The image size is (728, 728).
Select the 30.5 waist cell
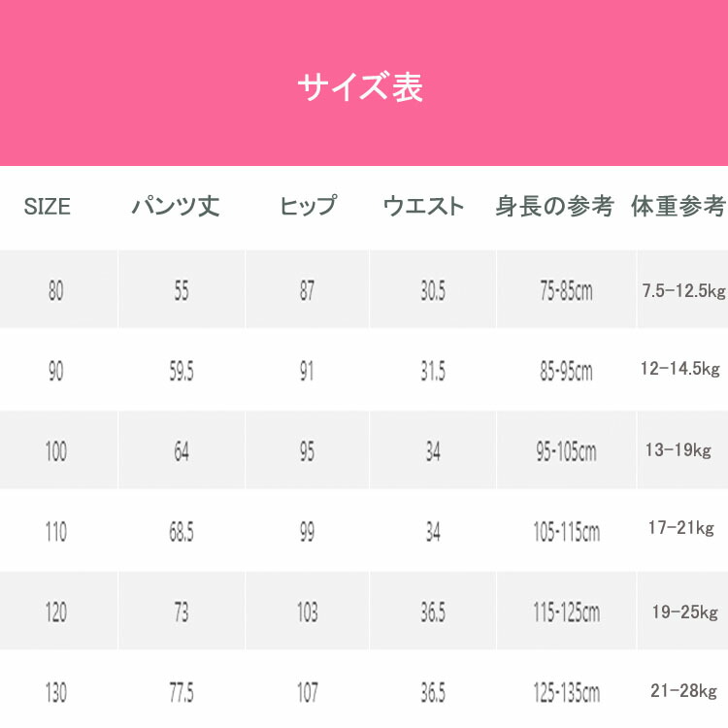click(x=433, y=291)
